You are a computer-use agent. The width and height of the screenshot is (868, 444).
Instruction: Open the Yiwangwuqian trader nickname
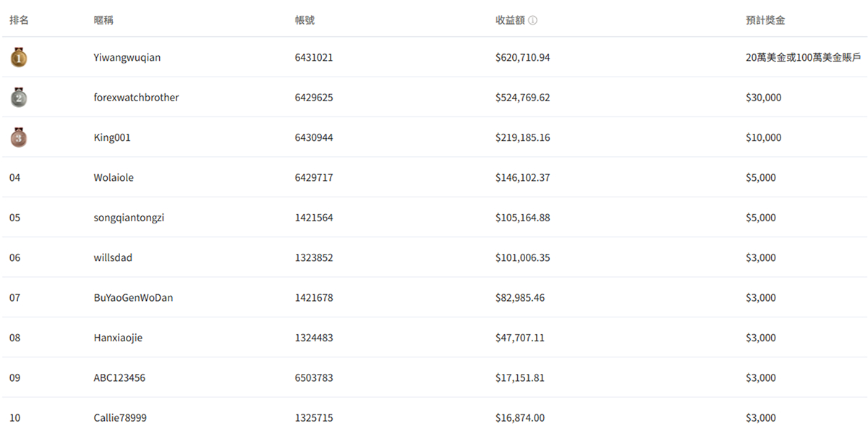click(127, 57)
